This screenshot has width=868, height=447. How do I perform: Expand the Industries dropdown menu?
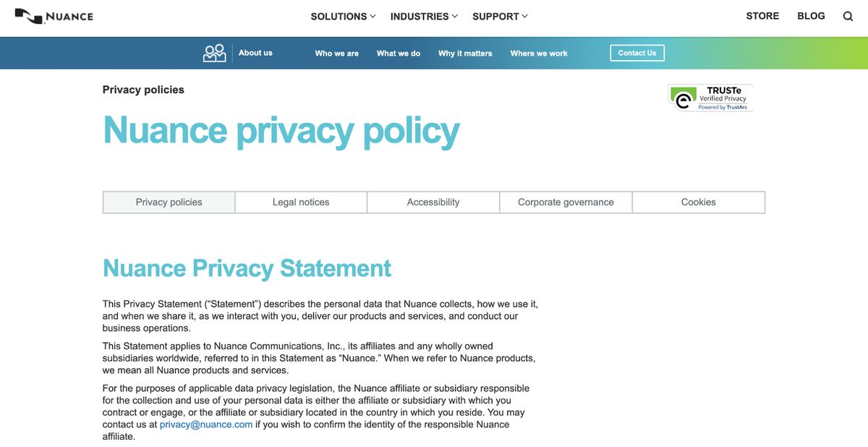click(x=424, y=16)
